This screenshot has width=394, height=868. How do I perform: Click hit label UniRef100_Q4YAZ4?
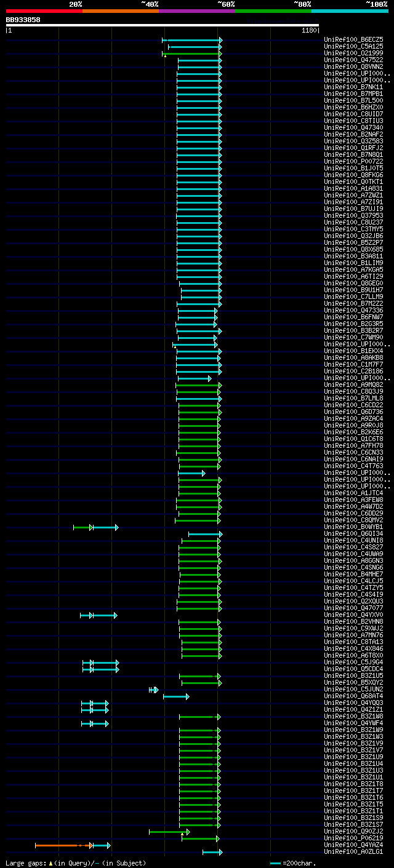point(353,845)
